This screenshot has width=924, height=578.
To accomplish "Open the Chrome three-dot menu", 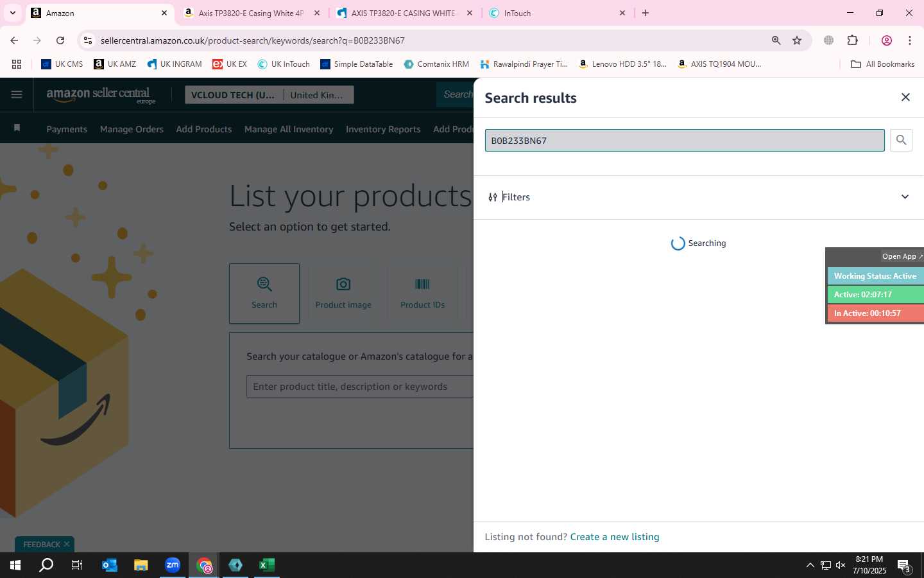I will coord(909,40).
